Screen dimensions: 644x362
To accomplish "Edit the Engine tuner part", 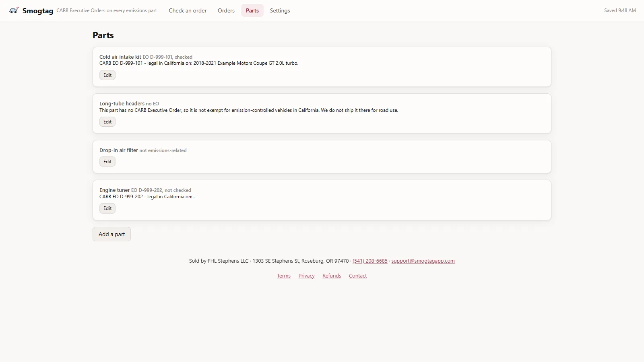I will [107, 208].
